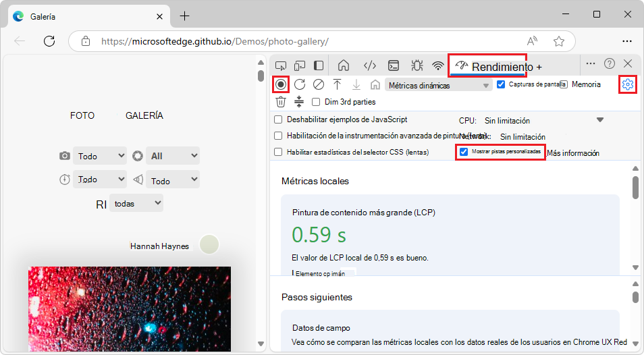Open camera filter Todo dropdown
The image size is (644, 355).
(100, 155)
